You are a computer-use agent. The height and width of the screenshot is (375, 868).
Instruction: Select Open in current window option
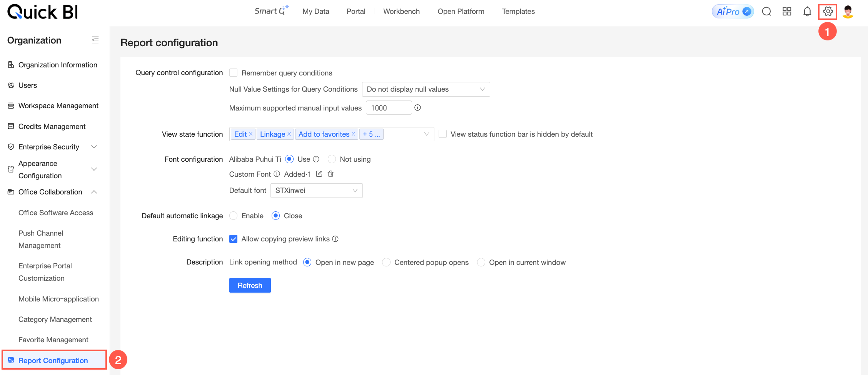point(481,262)
